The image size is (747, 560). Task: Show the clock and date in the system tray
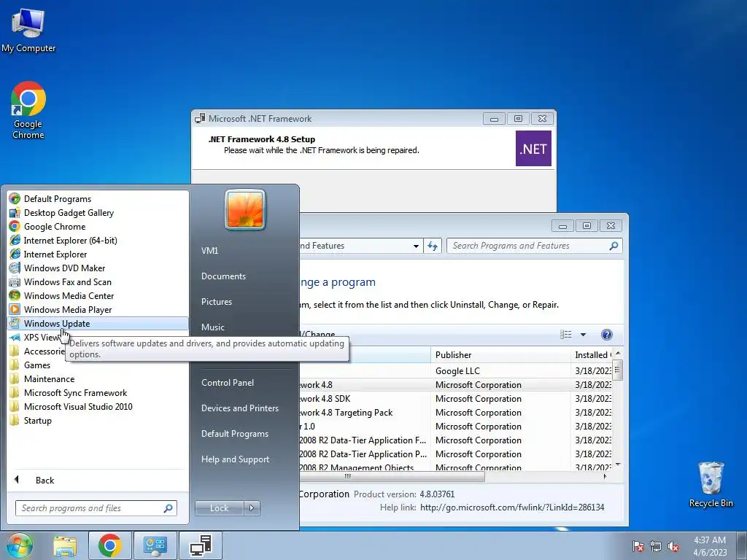coord(710,546)
